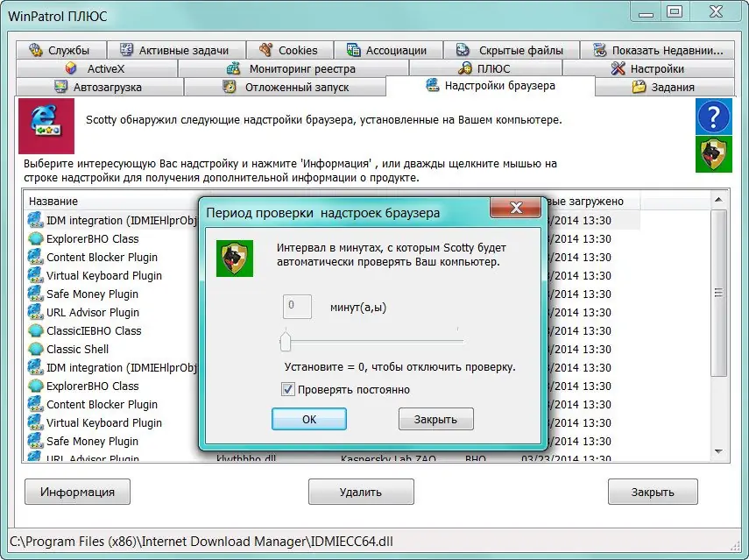This screenshot has width=749, height=560.
Task: Click the Удалить button
Action: pyautogui.click(x=361, y=492)
